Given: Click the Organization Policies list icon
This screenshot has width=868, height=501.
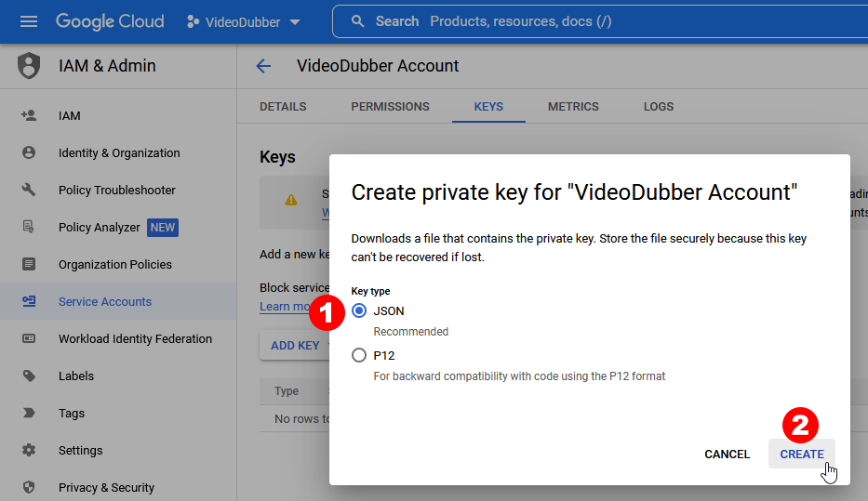Looking at the screenshot, I should (29, 264).
